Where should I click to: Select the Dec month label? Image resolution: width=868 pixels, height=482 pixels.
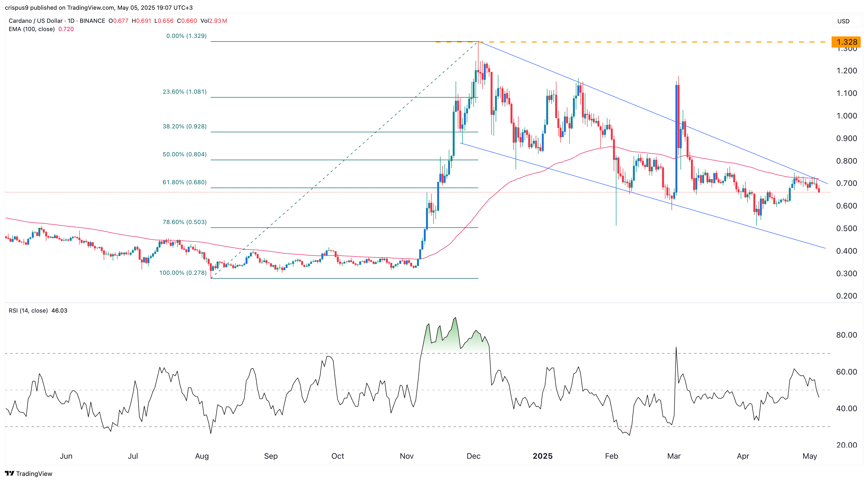[474, 457]
